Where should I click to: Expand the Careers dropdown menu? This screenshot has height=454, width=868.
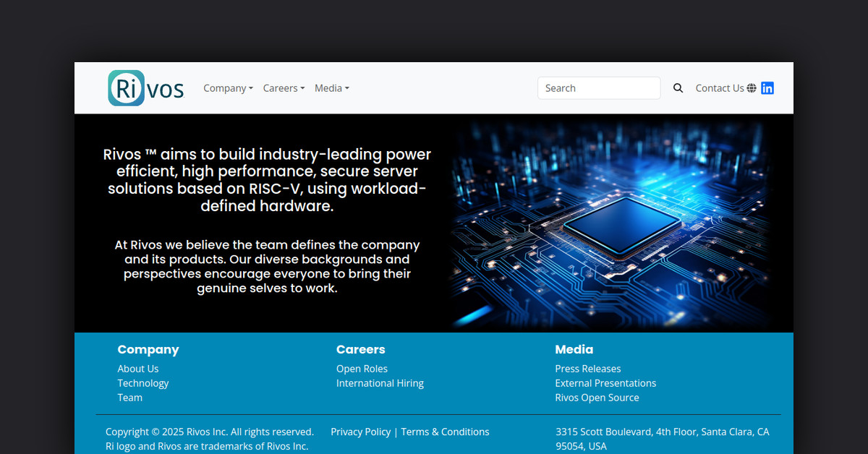(284, 88)
